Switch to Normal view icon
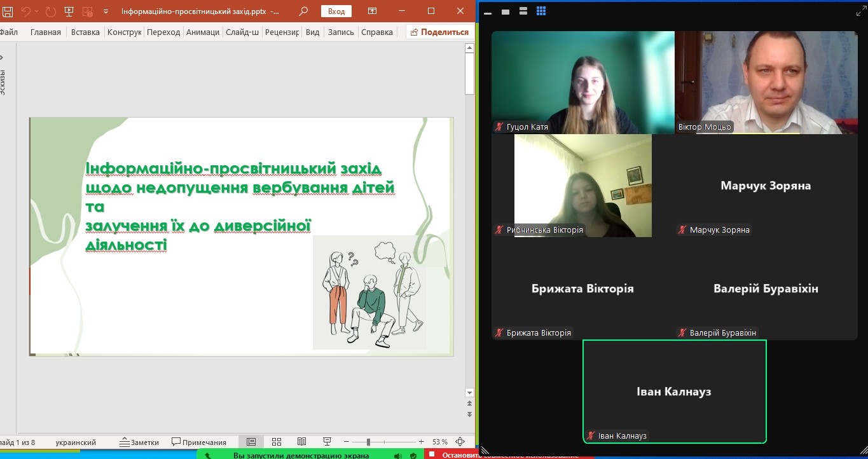The height and width of the screenshot is (459, 868). tap(251, 442)
